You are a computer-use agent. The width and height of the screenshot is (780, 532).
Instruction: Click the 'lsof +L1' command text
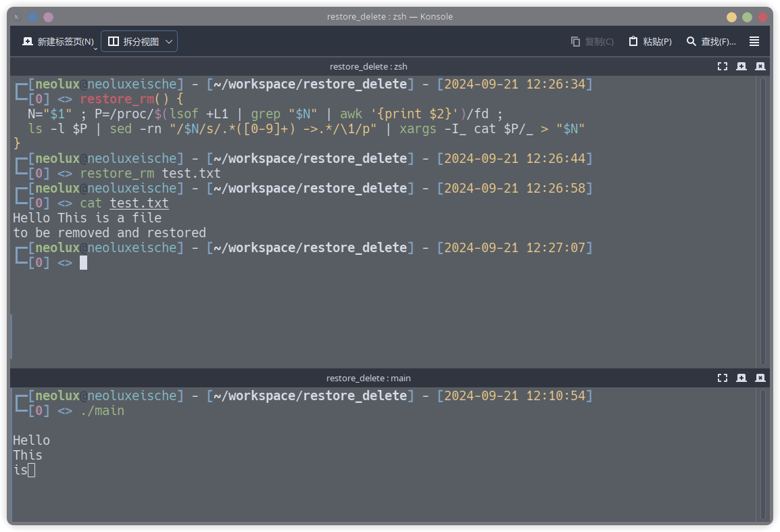coord(199,114)
